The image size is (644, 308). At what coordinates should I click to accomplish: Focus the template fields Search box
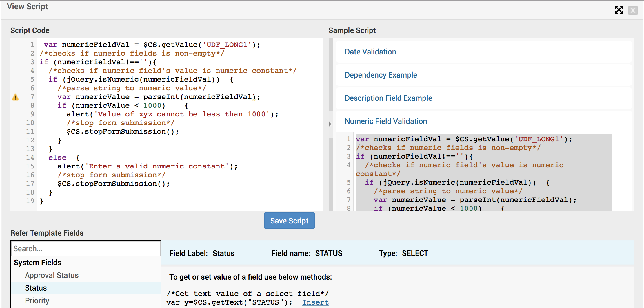click(85, 249)
